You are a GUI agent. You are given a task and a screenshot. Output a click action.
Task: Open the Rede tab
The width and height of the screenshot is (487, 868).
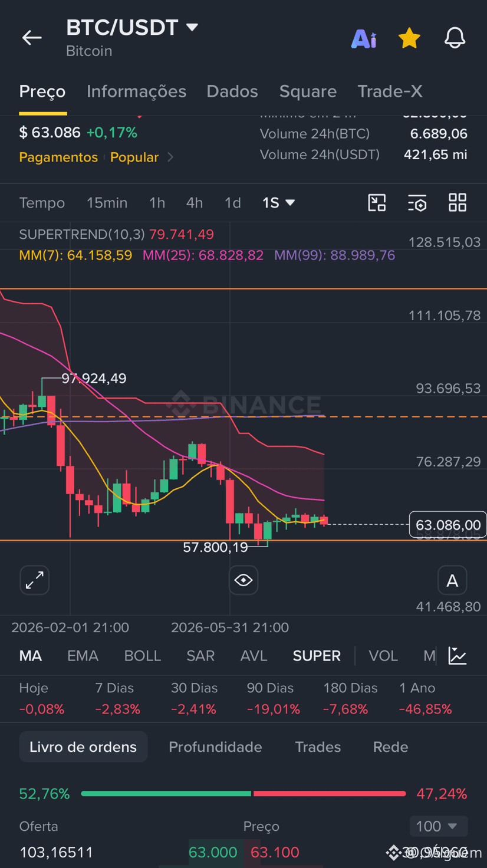pos(390,747)
